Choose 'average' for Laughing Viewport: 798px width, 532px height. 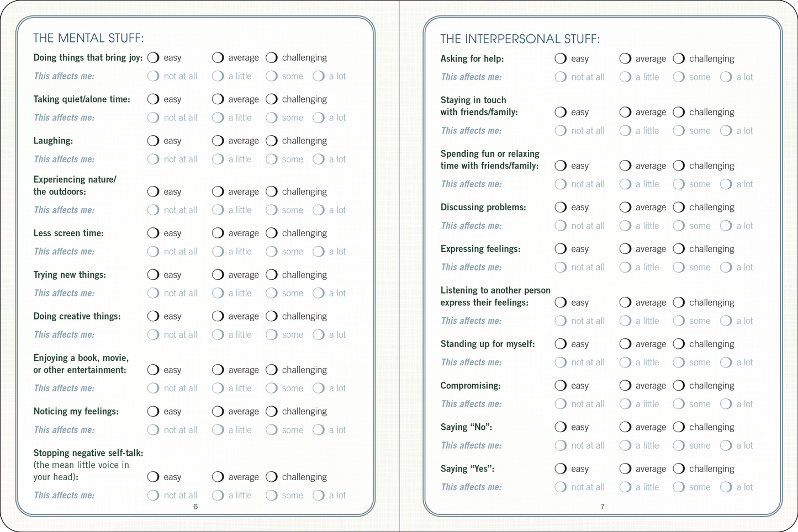point(218,141)
